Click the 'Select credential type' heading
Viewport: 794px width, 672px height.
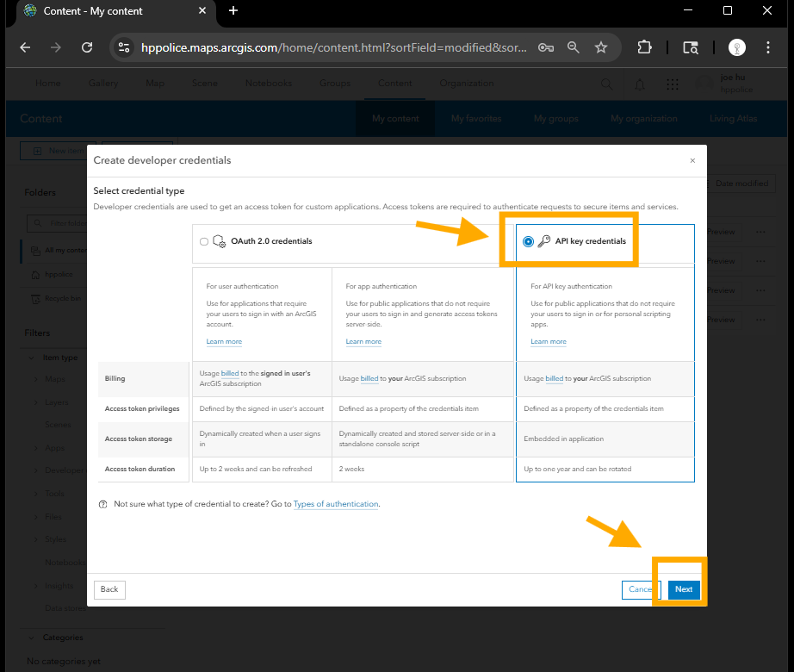tap(139, 191)
